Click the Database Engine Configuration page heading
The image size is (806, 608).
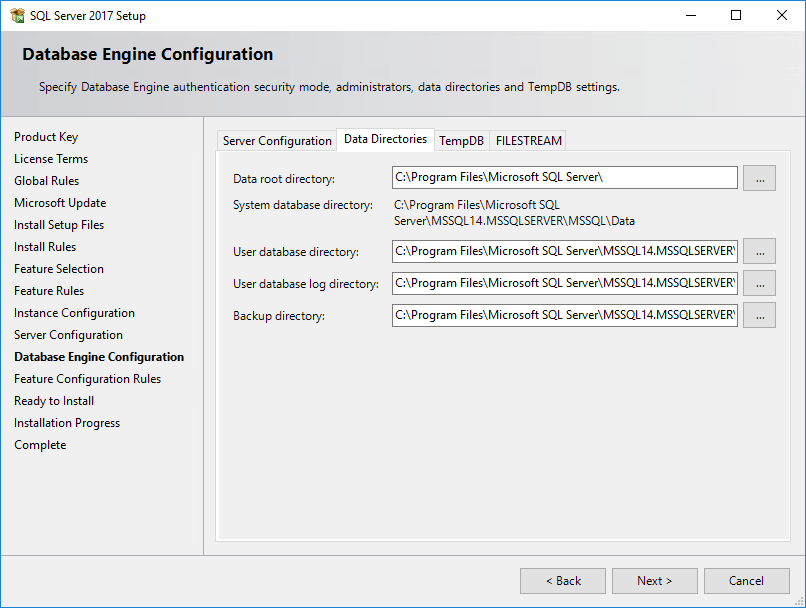pyautogui.click(x=148, y=54)
